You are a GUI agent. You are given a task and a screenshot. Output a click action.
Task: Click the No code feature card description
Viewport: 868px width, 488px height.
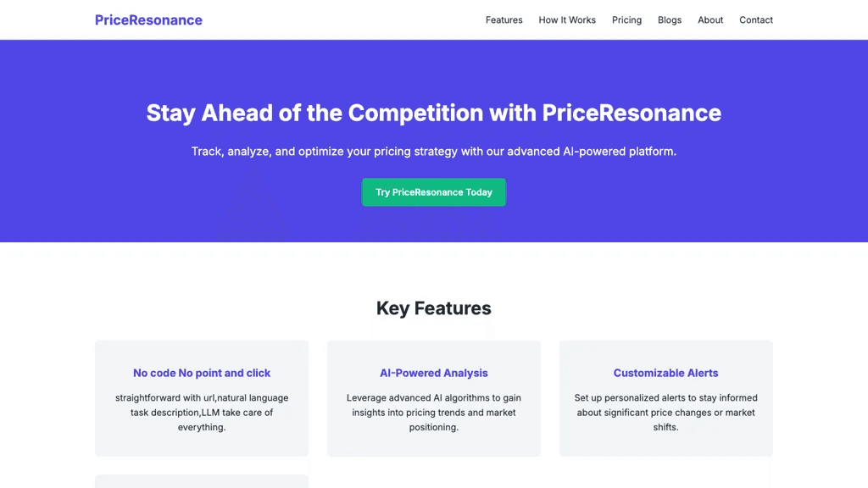(202, 413)
